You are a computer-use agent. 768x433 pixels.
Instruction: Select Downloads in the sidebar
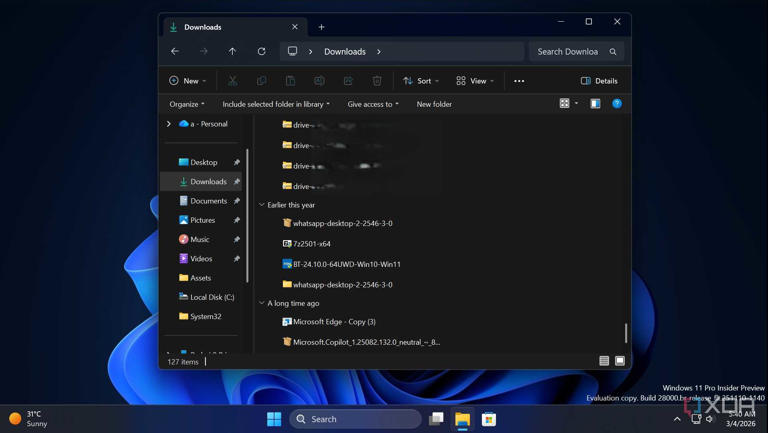[202, 182]
